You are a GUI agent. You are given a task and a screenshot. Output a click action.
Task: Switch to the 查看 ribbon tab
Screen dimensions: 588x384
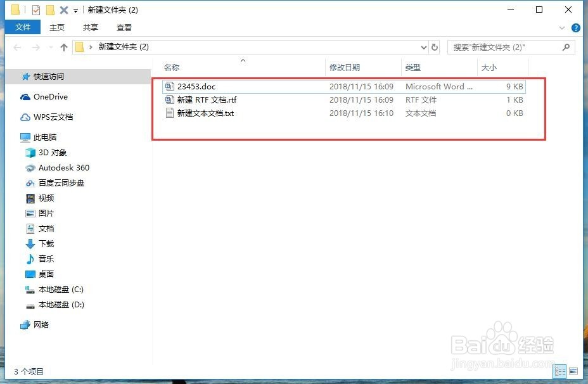pos(124,27)
